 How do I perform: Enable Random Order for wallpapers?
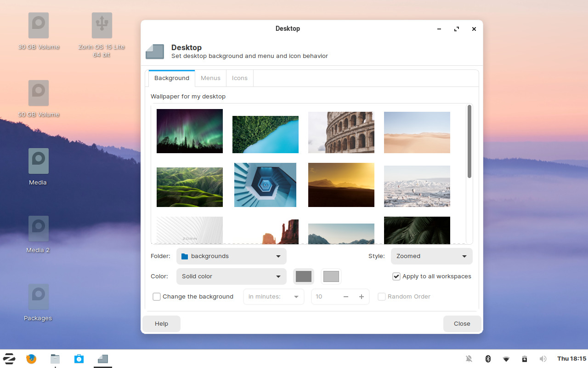382,297
